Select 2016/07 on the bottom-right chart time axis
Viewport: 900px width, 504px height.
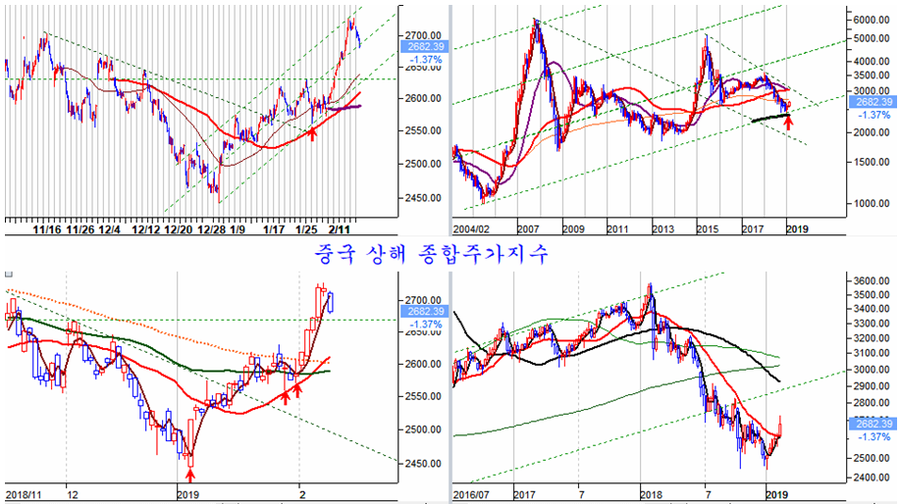tap(475, 494)
